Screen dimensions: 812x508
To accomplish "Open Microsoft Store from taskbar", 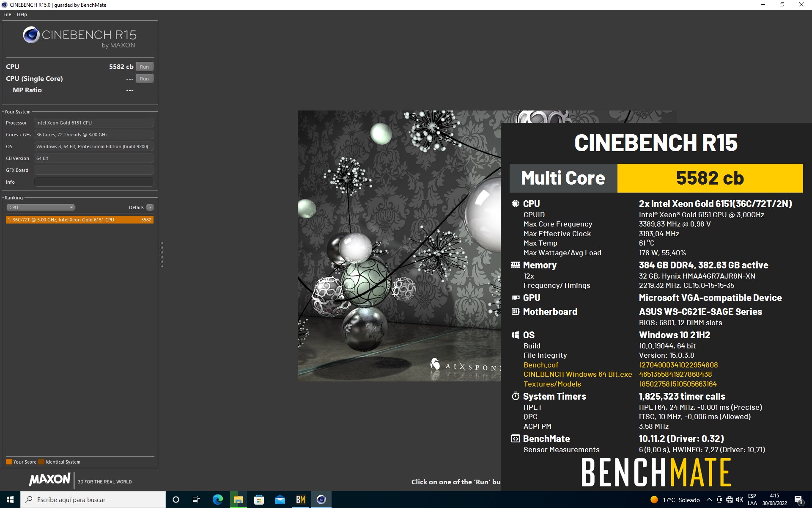I will [259, 500].
